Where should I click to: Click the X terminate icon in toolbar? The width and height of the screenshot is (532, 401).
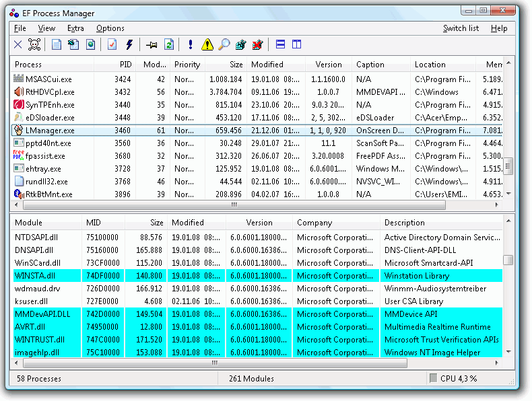tap(18, 45)
